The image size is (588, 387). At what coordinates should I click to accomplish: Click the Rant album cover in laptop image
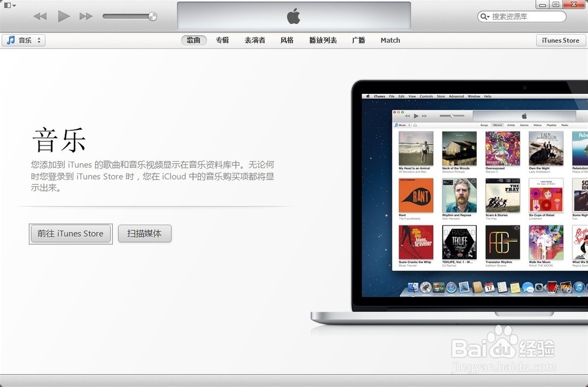[416, 196]
